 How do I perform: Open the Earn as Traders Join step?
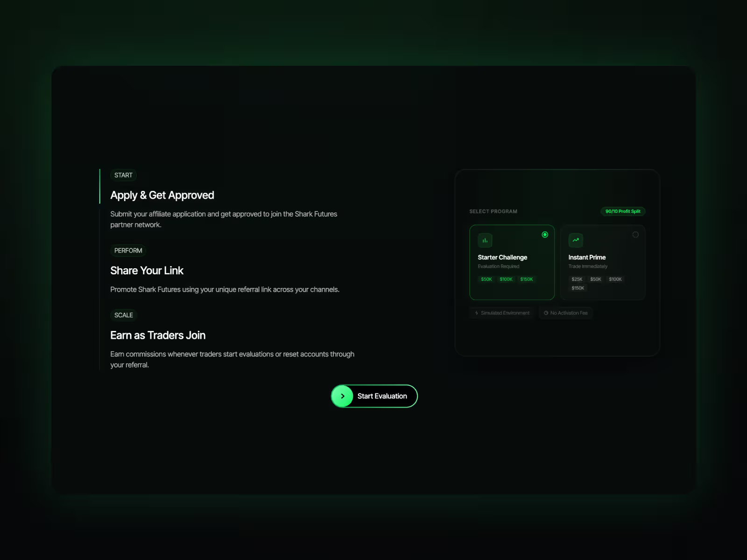point(158,336)
